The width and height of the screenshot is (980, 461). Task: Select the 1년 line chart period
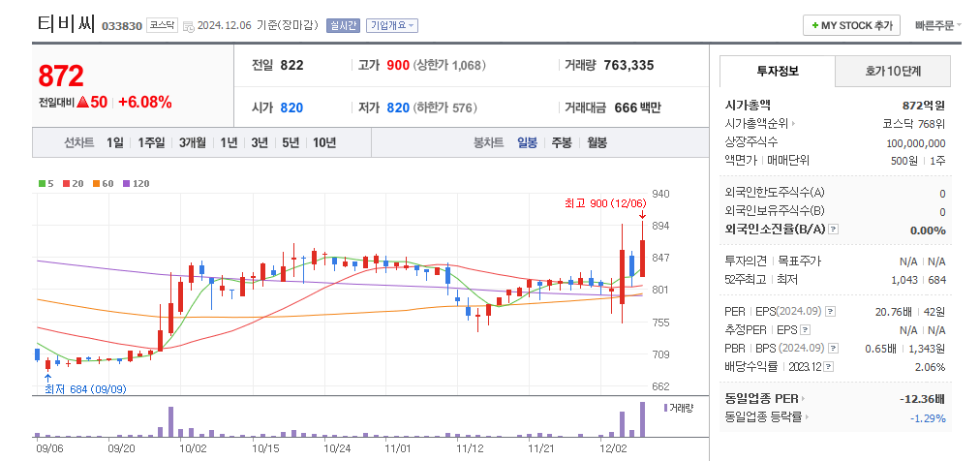(229, 142)
